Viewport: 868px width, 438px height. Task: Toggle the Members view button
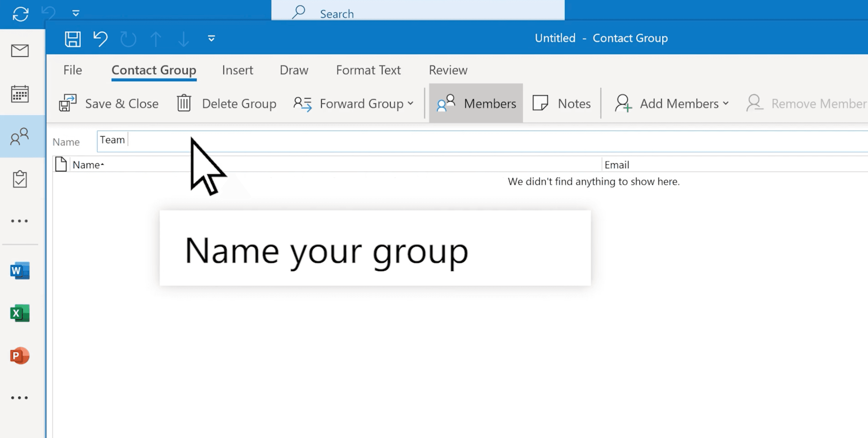pyautogui.click(x=476, y=103)
